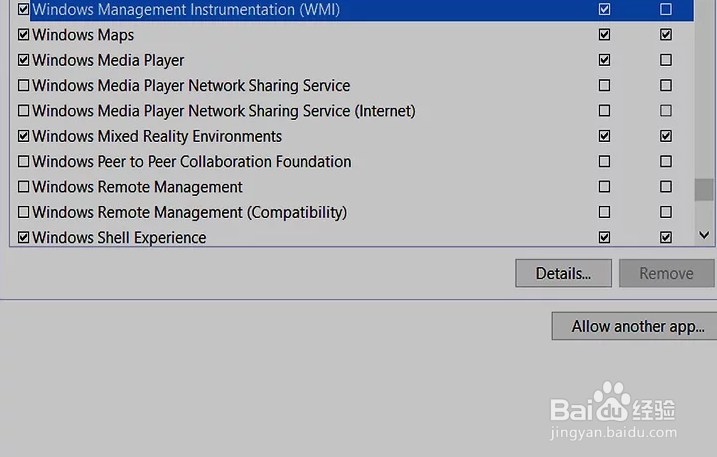The width and height of the screenshot is (717, 457).
Task: Select Windows Management Instrumentation (WMI) row text
Action: click(x=186, y=10)
